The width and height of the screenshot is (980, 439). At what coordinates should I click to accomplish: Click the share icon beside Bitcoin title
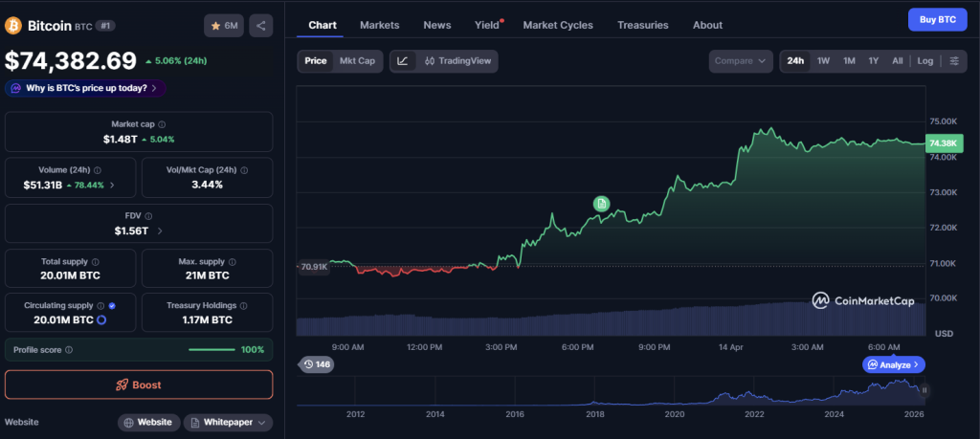(261, 26)
